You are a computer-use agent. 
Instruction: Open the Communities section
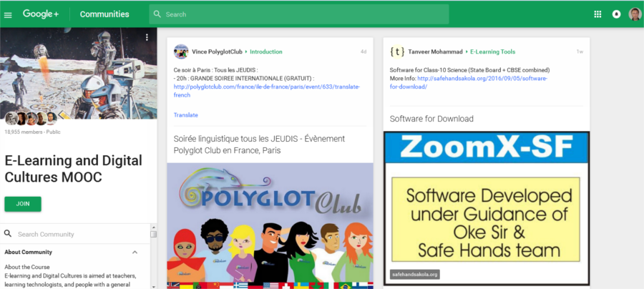tap(104, 14)
